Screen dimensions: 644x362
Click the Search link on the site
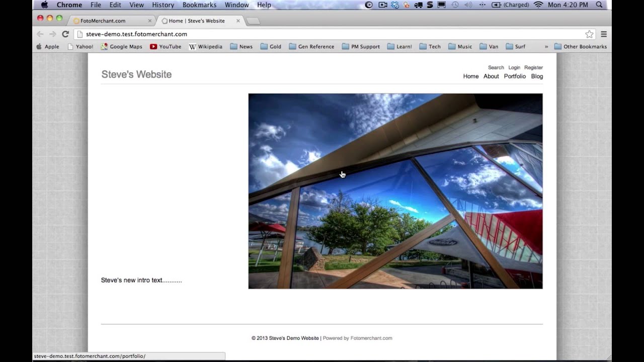pyautogui.click(x=496, y=67)
